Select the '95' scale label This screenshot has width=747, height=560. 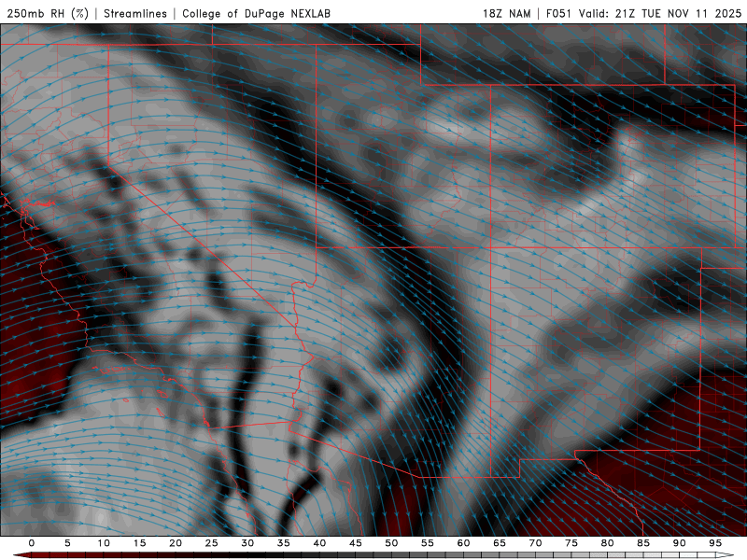(x=715, y=543)
